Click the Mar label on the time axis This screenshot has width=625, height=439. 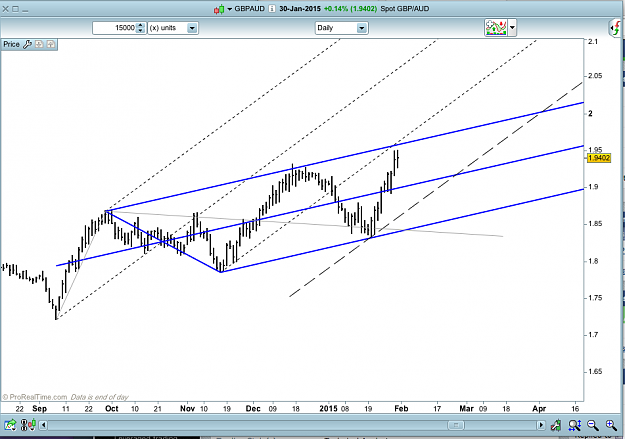coord(466,409)
